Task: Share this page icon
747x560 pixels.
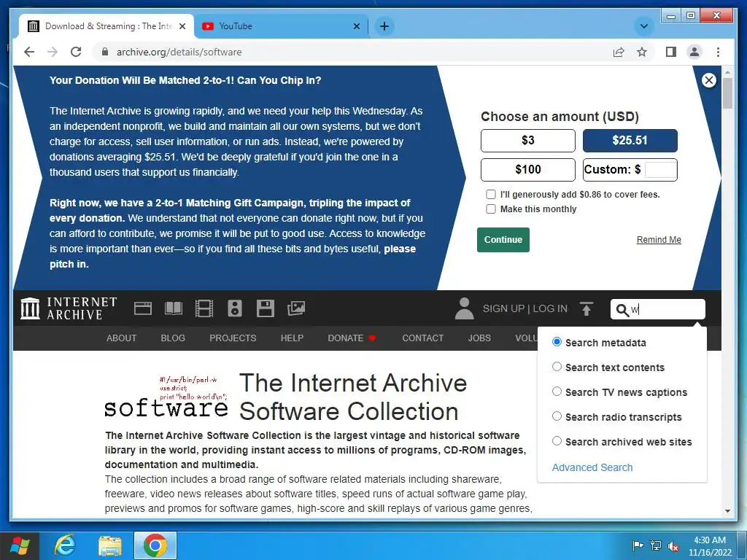Action: click(619, 52)
